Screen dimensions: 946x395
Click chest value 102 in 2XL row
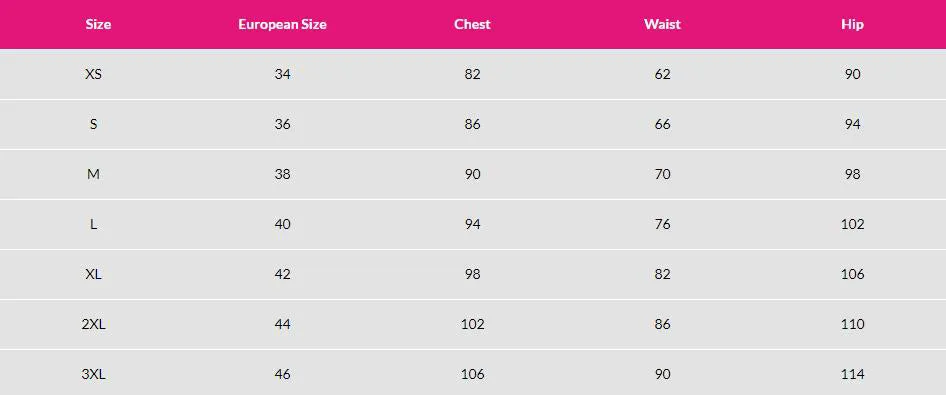click(472, 324)
